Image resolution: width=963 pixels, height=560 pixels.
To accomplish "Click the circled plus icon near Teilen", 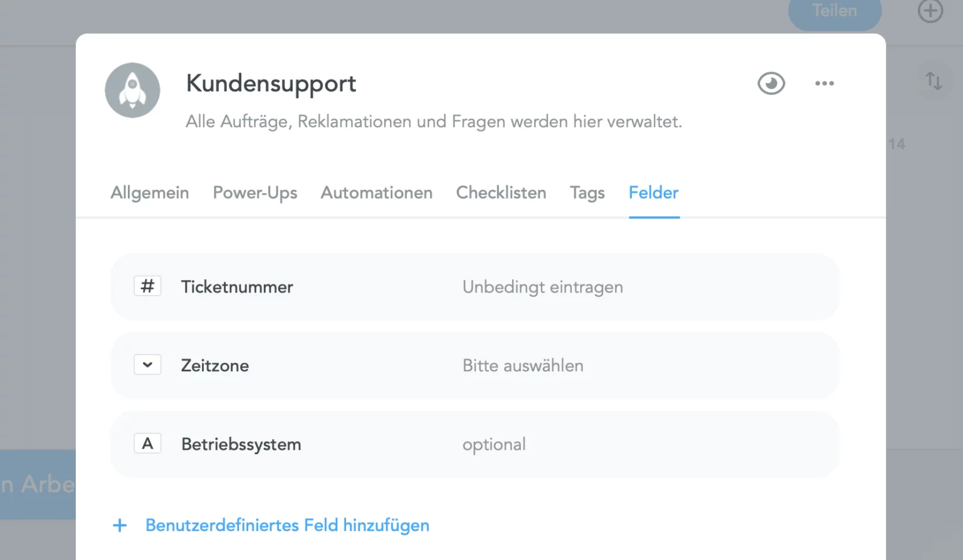I will (930, 11).
